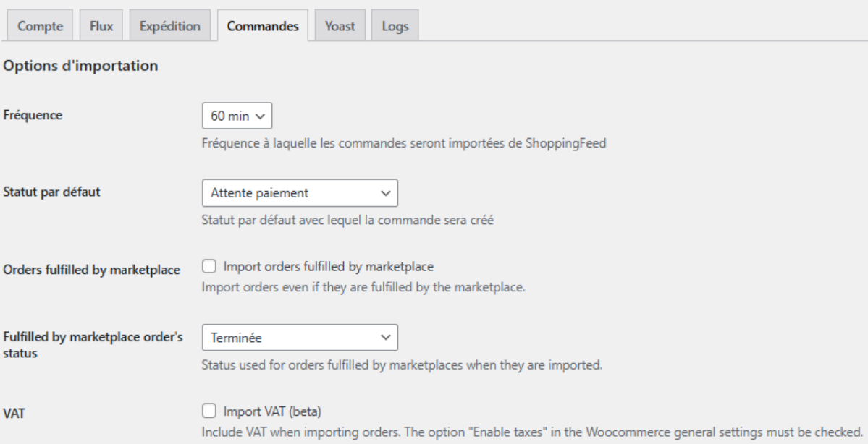Click the 'Options d'importation' heading
This screenshot has height=444, width=868.
(x=80, y=67)
